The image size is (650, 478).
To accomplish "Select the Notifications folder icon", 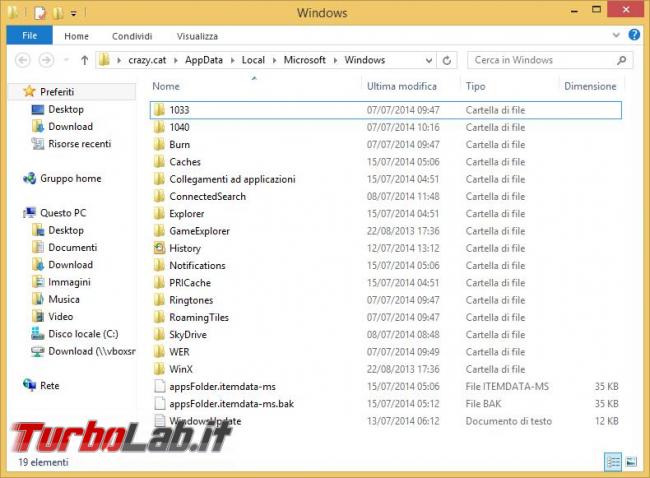I will pos(159,265).
